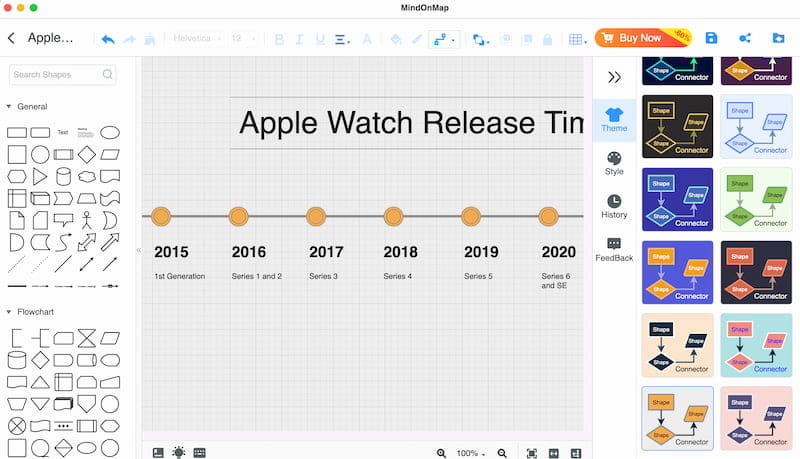Open the 100% zoom level dropdown
Image resolution: width=800 pixels, height=459 pixels.
pos(470,453)
